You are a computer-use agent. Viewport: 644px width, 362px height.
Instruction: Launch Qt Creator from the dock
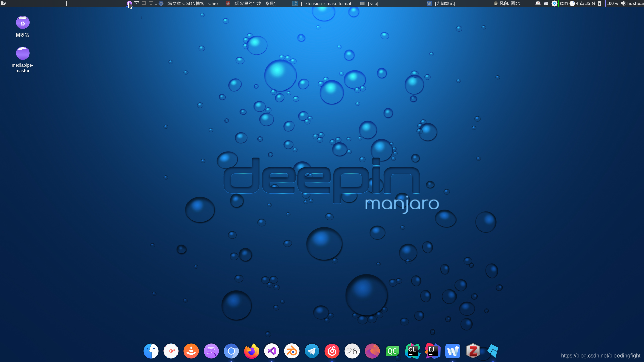coord(392,351)
